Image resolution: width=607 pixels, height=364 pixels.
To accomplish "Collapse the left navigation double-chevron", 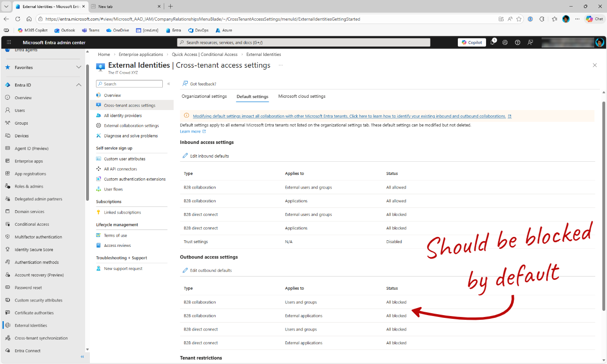I will pos(82,357).
